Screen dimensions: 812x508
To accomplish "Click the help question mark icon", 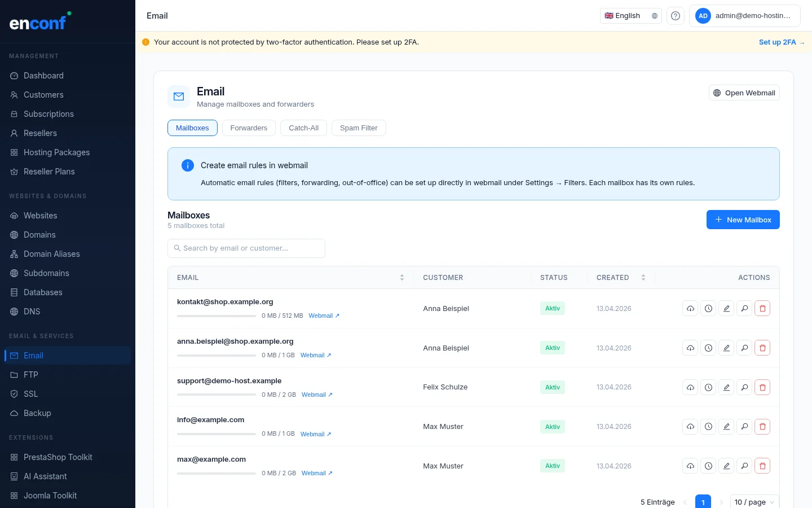I will (675, 16).
